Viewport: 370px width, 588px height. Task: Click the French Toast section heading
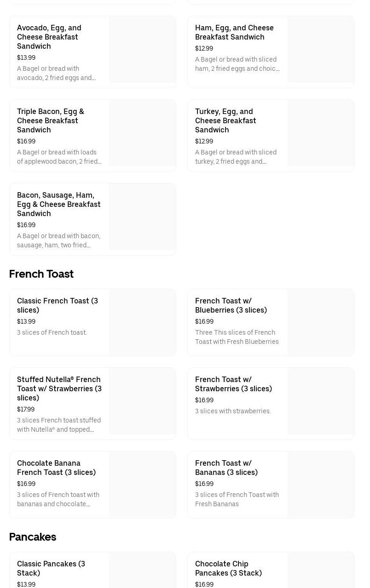[x=41, y=274]
